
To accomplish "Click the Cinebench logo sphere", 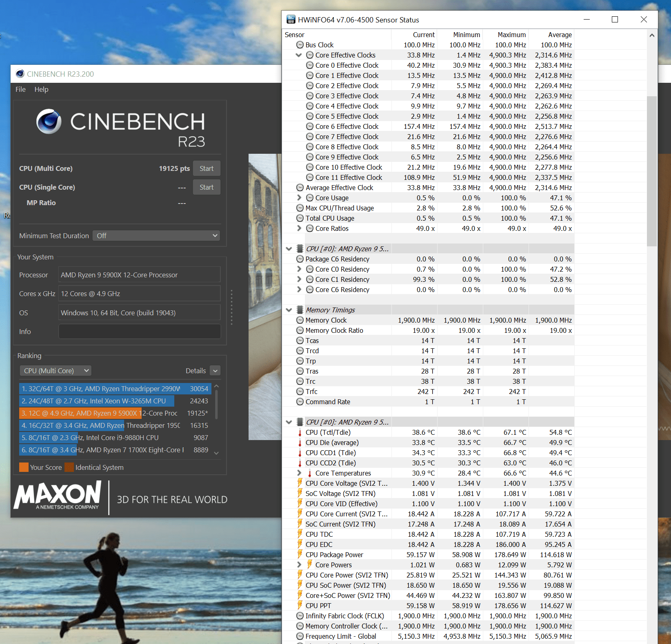I will (49, 122).
